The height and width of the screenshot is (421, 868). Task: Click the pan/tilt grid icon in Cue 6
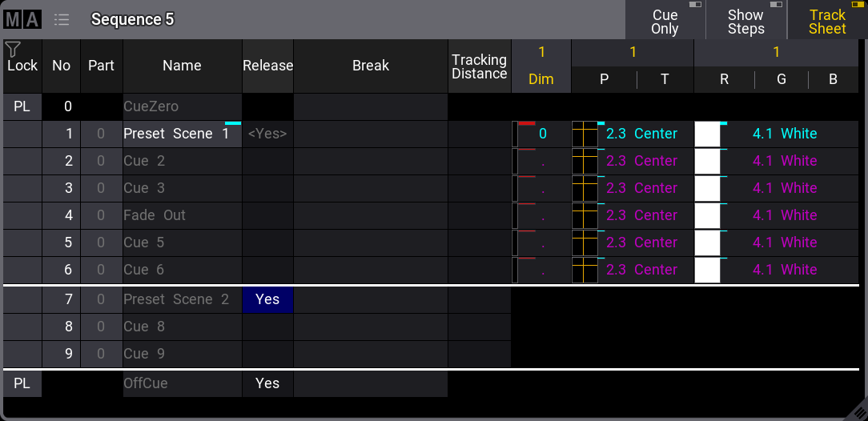[x=585, y=271]
